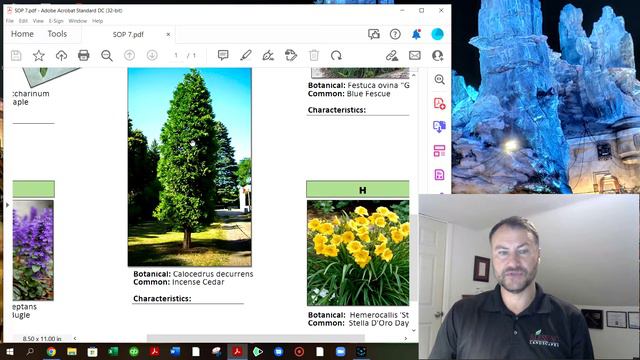Share a link to this file
Image resolution: width=640 pixels, height=360 pixels.
(392, 55)
